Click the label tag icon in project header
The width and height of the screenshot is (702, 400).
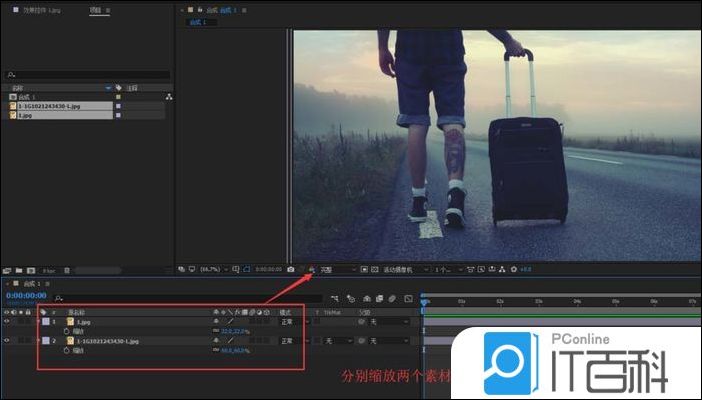pyautogui.click(x=118, y=88)
